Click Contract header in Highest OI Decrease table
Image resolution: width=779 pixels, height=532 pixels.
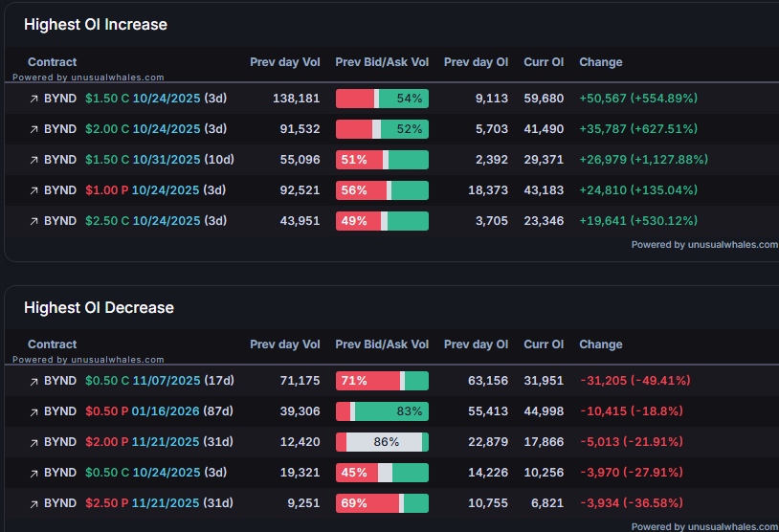click(x=53, y=344)
